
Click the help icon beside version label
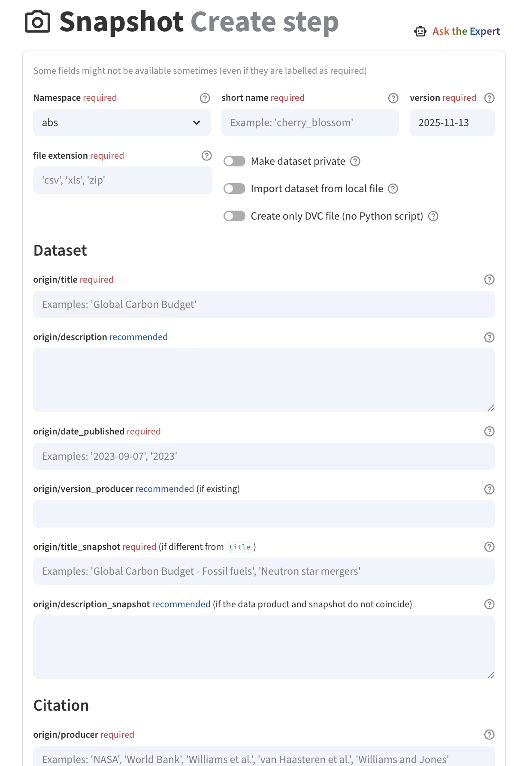click(x=490, y=98)
